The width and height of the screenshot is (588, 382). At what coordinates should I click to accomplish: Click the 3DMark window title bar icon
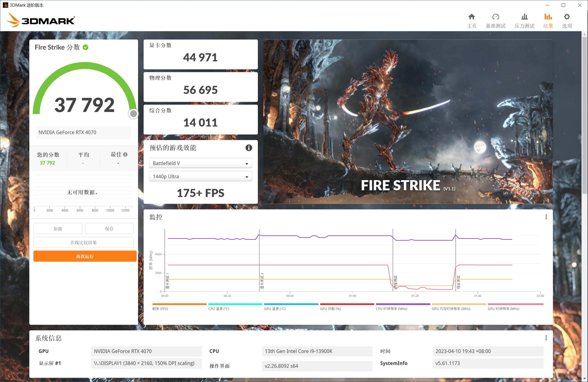5,5
